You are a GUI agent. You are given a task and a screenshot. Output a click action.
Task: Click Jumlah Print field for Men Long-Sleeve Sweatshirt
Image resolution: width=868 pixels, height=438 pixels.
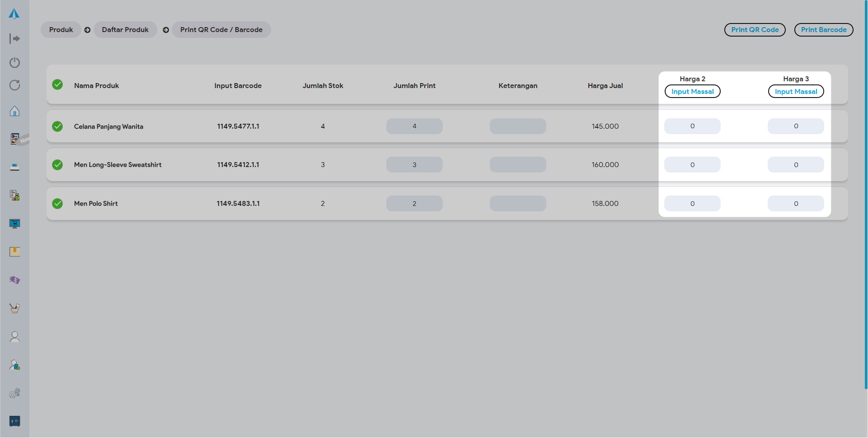pyautogui.click(x=414, y=165)
